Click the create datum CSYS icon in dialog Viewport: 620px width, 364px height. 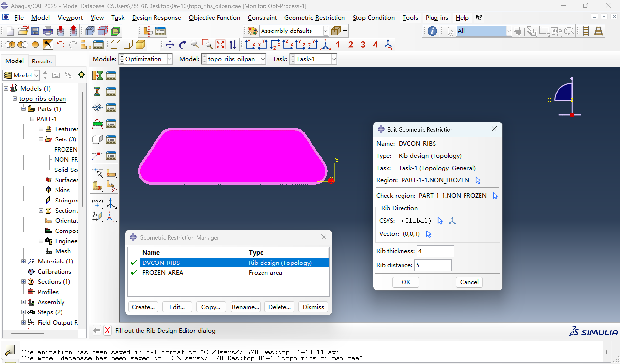point(452,221)
